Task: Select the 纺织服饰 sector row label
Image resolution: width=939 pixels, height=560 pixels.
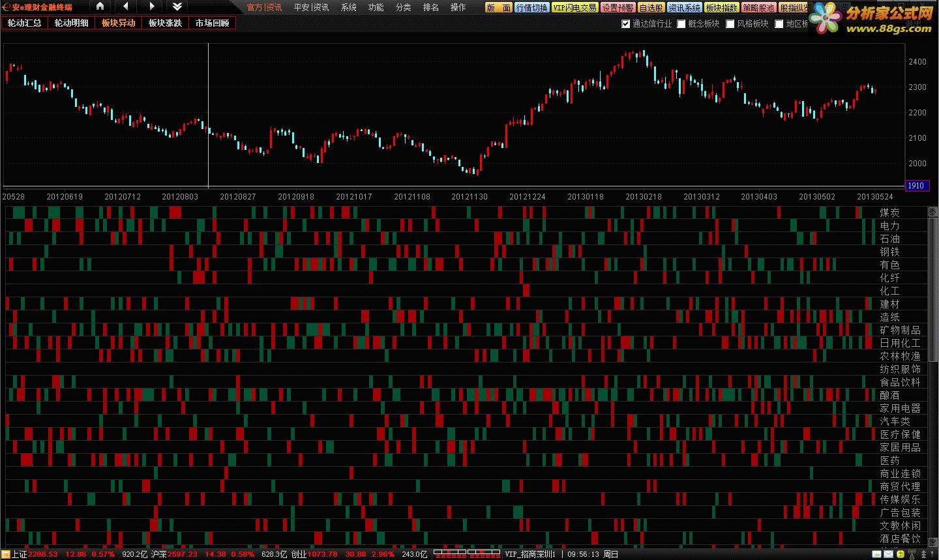Action: point(900,369)
